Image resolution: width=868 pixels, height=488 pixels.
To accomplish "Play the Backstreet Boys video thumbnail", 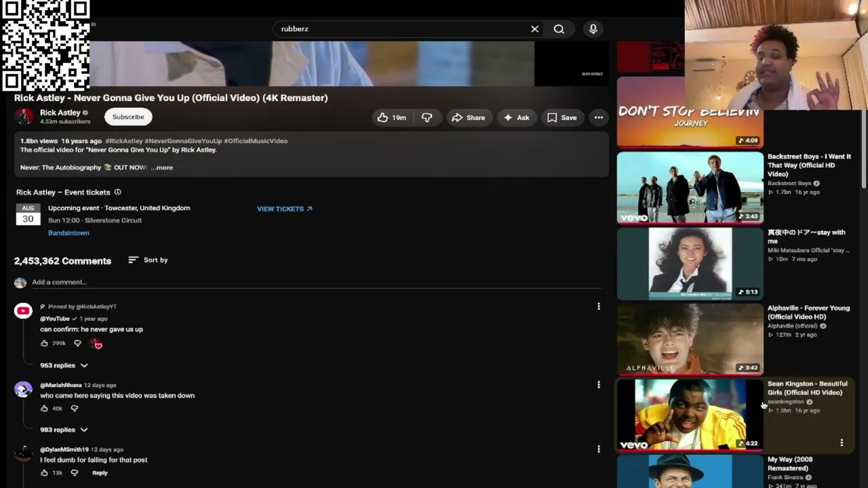I will (x=690, y=188).
